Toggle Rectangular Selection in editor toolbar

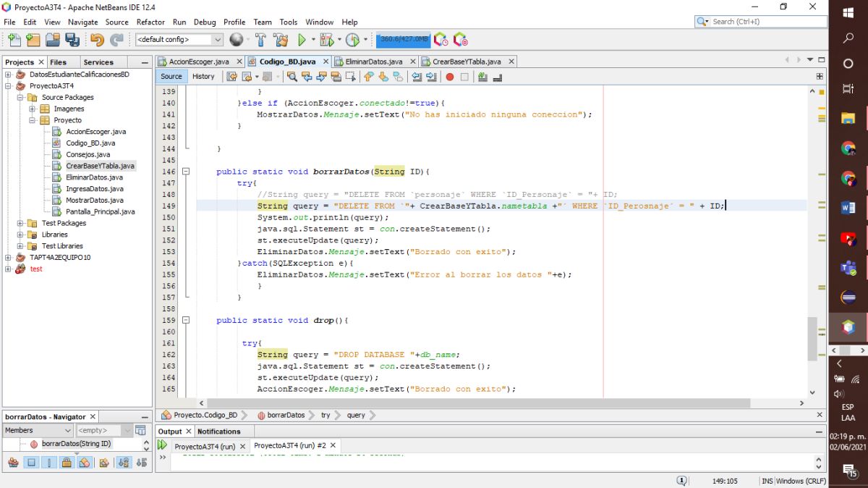(x=350, y=76)
